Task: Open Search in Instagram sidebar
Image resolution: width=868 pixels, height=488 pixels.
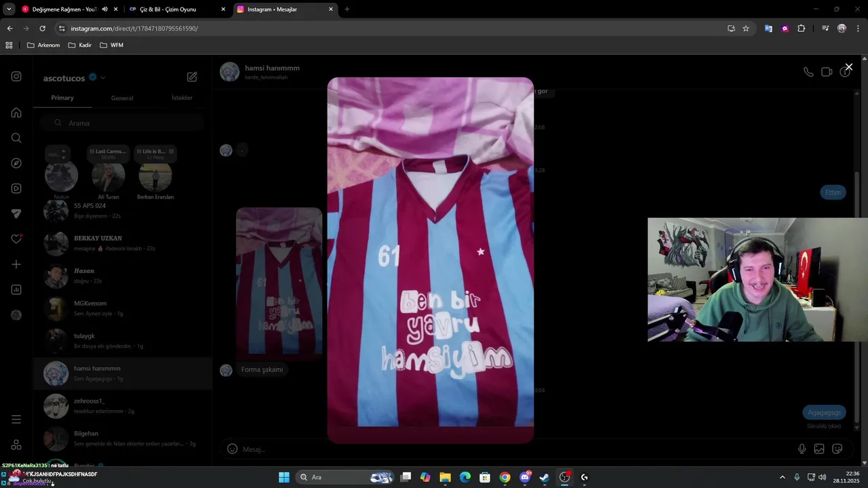Action: coord(16,138)
